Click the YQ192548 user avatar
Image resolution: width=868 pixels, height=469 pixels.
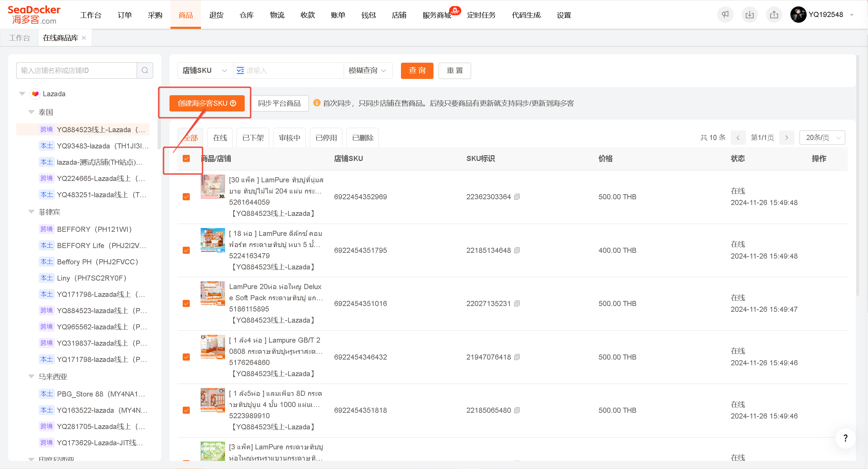(x=798, y=15)
